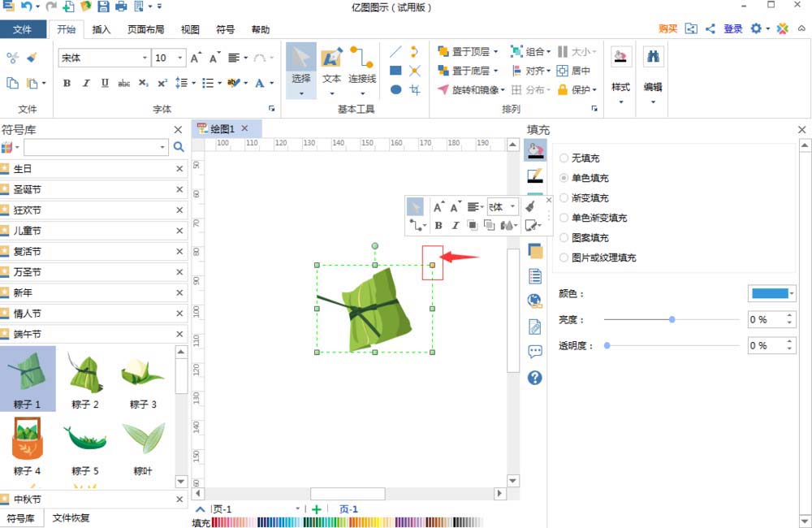
Task: Increase font size in ribbon
Action: [196, 58]
